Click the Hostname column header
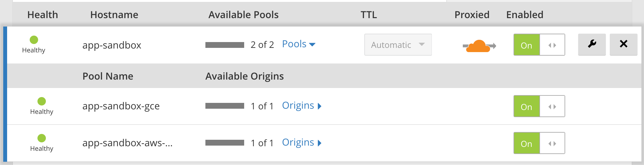644x165 pixels. click(114, 15)
